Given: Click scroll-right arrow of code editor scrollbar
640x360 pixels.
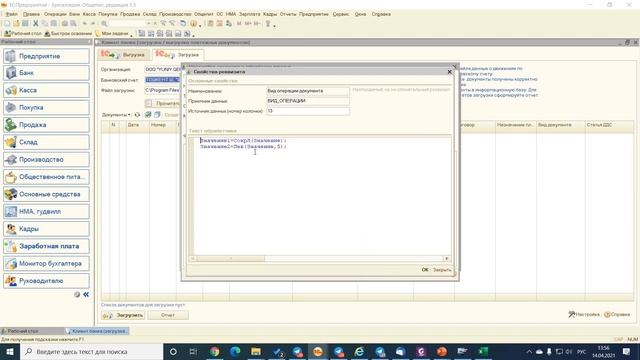Looking at the screenshot, I should click(x=447, y=258).
